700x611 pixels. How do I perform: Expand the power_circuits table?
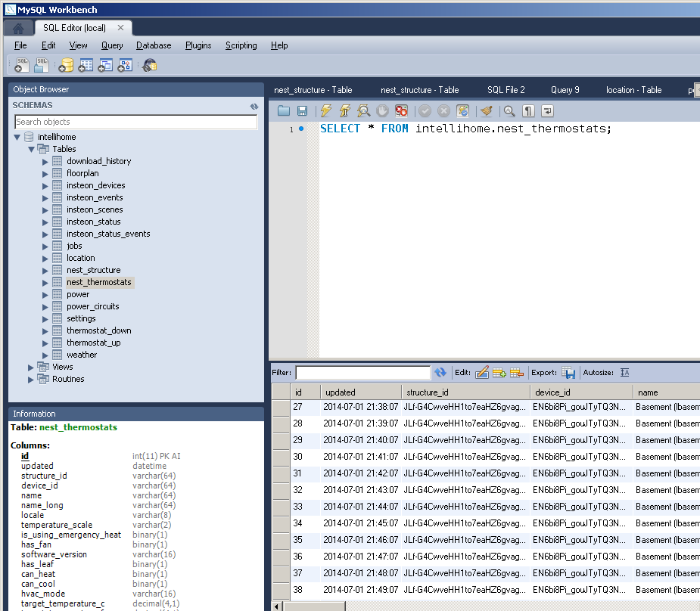[x=45, y=307]
